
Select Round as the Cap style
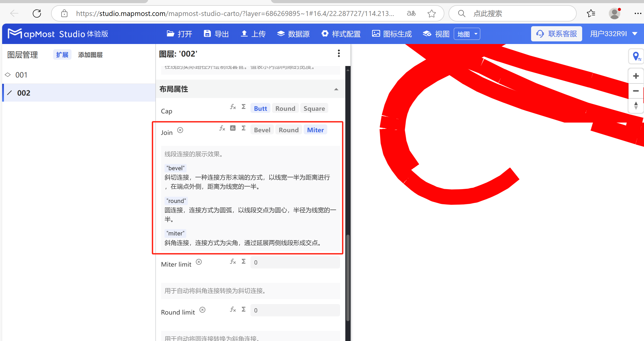(x=285, y=108)
